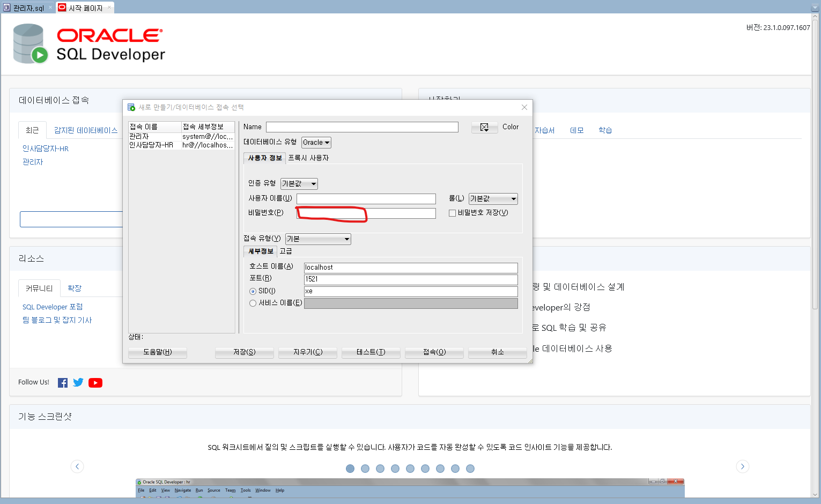
Task: Click 포트 field with 1521
Action: (411, 279)
